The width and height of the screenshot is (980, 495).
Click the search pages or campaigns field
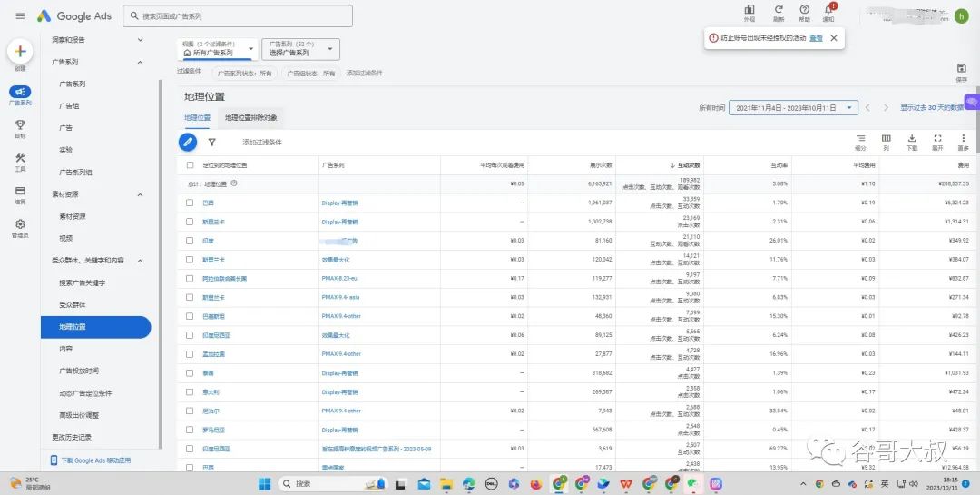(x=238, y=16)
